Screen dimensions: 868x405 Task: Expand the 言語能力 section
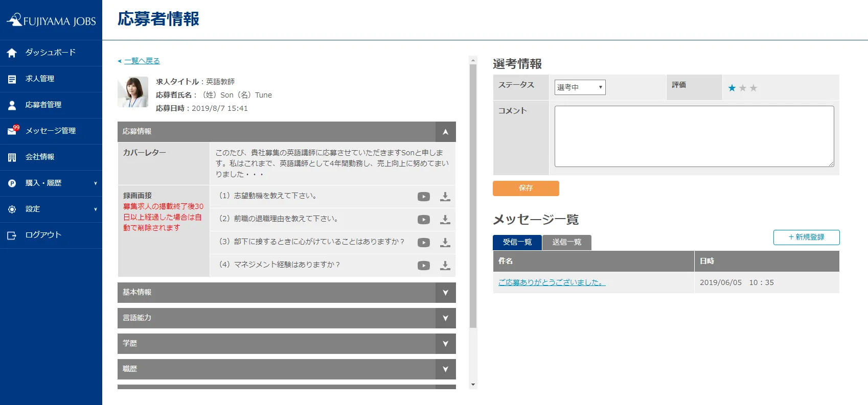[x=445, y=318]
